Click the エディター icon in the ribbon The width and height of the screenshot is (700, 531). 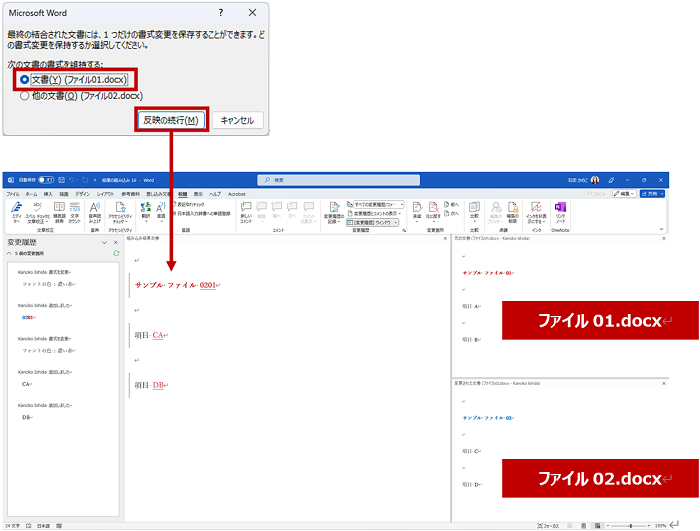coord(16,211)
